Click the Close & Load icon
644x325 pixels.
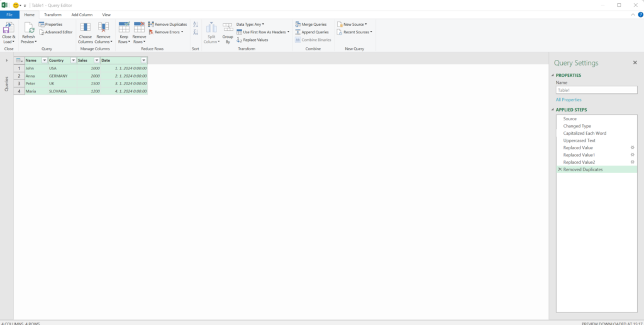[8, 28]
